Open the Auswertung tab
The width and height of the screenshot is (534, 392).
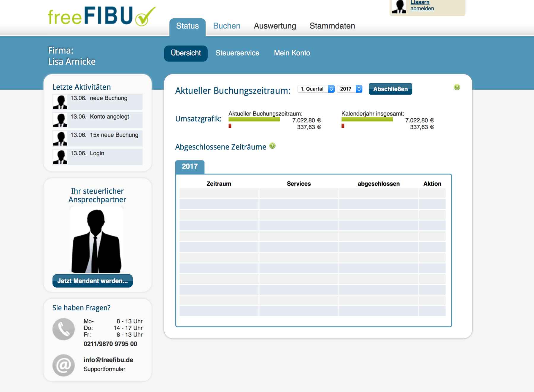click(275, 26)
